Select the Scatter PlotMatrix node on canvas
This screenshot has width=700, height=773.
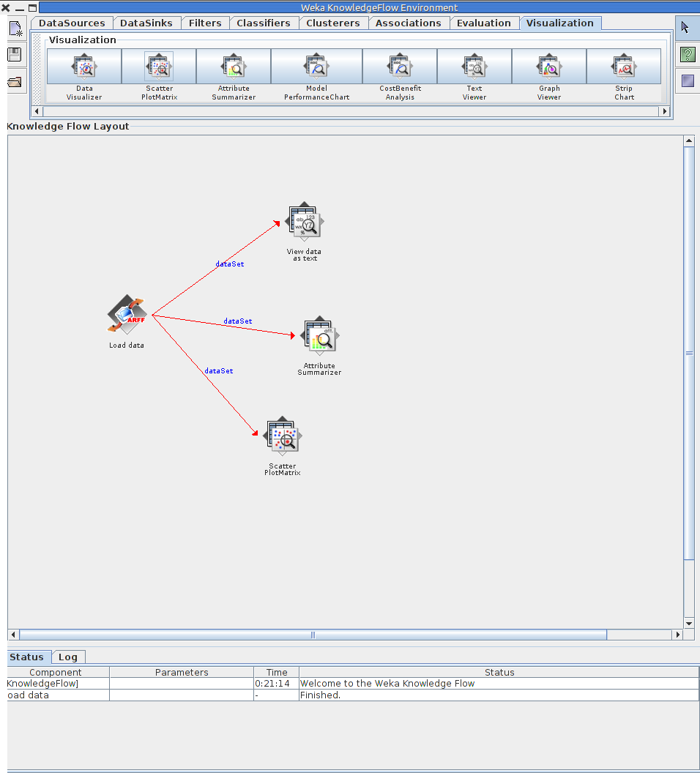click(282, 437)
